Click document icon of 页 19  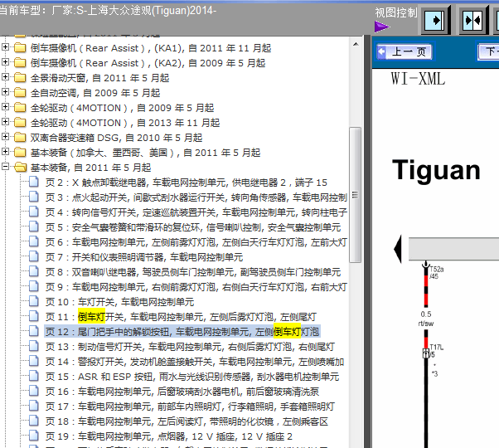[x=34, y=436]
